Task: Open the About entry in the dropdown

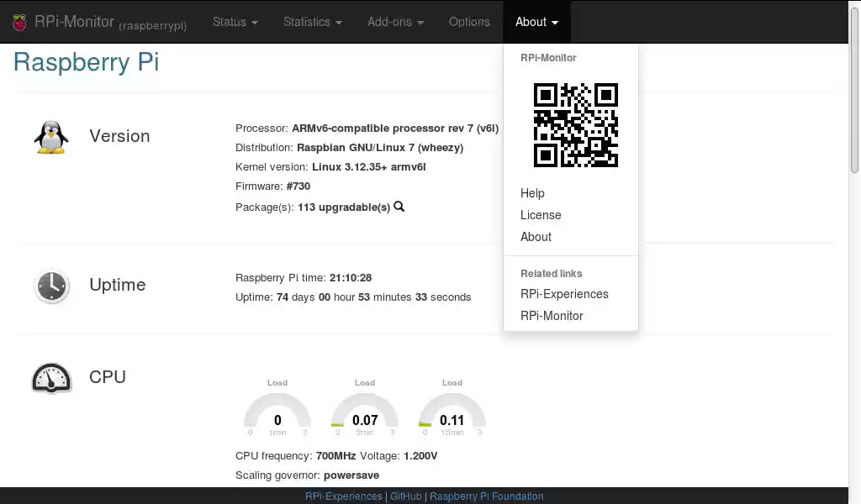Action: [x=536, y=237]
